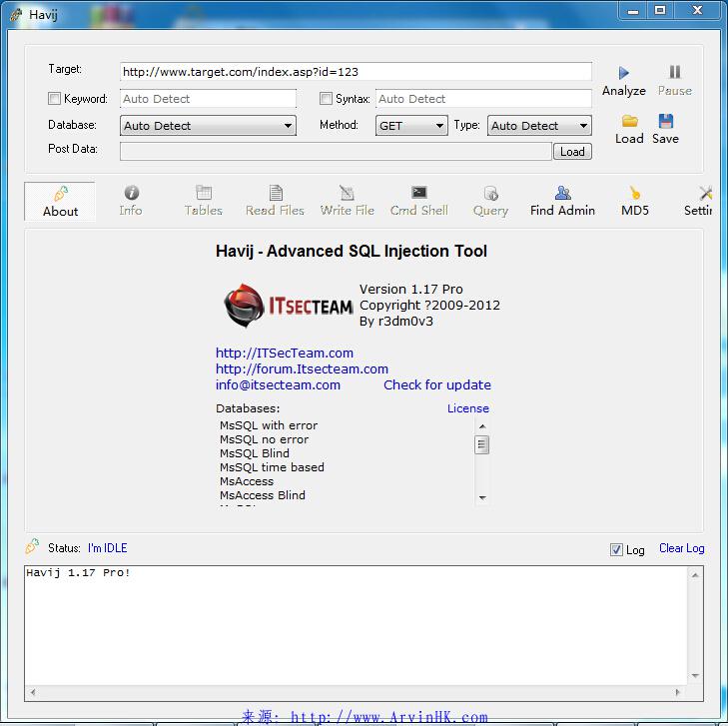Click the Post Data input field
The width and height of the screenshot is (728, 726).
coord(336,152)
